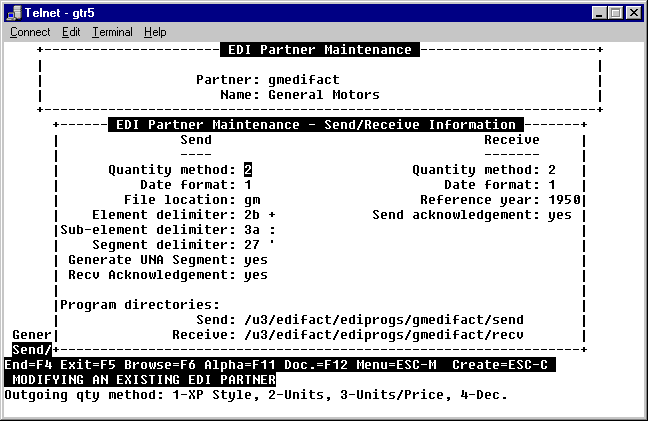Maximize the Telnet window

[x=615, y=12]
